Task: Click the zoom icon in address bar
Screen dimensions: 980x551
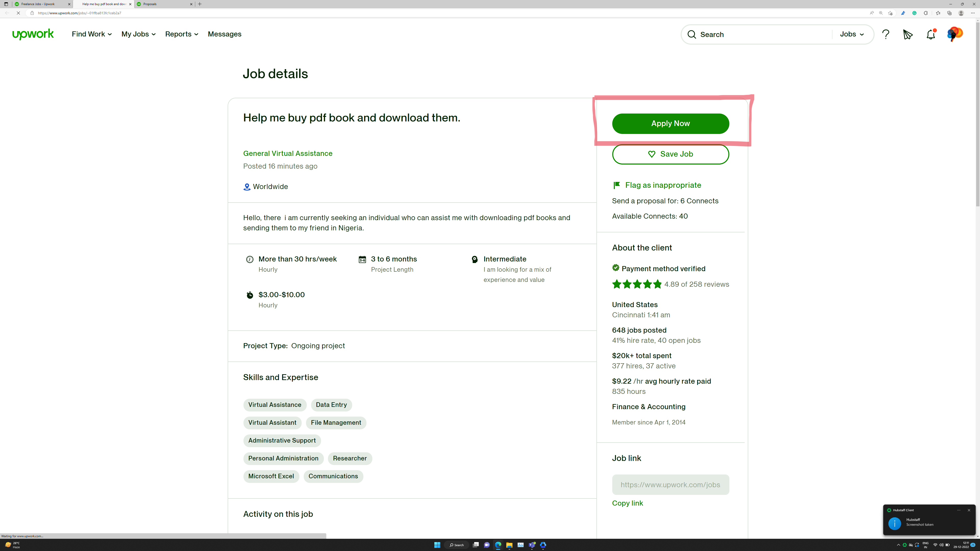Action: point(881,13)
